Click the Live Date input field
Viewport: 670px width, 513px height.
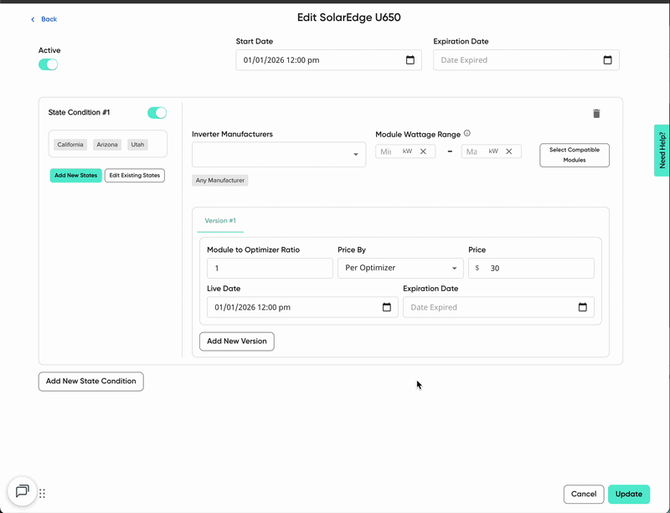303,307
